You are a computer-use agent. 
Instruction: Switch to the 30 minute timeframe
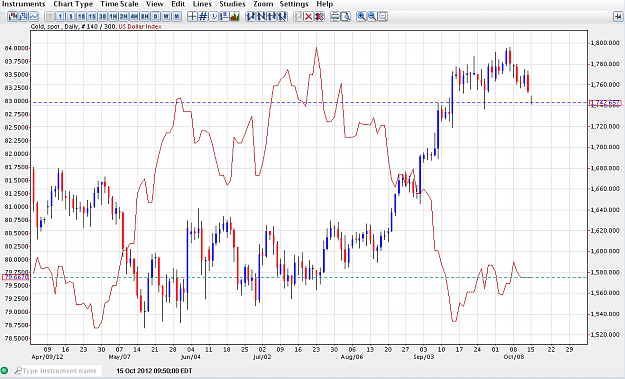coord(102,16)
